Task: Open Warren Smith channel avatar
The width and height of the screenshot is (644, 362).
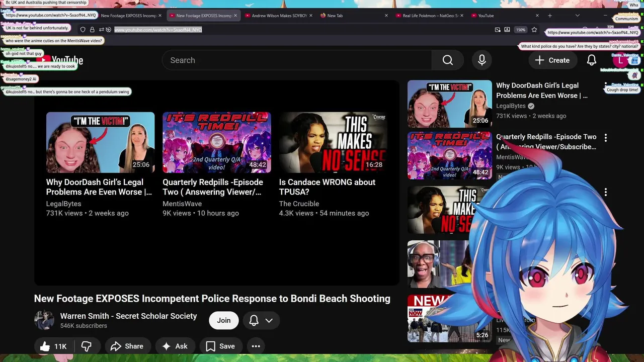Action: coord(44,320)
